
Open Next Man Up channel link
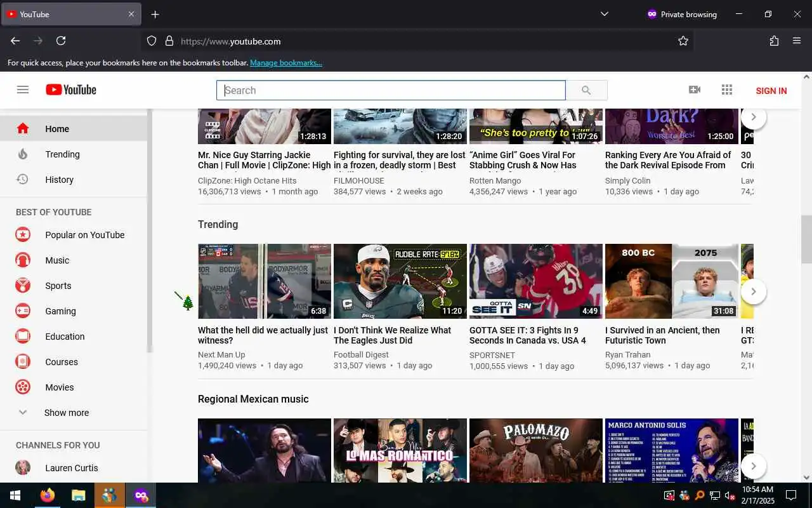click(x=221, y=355)
